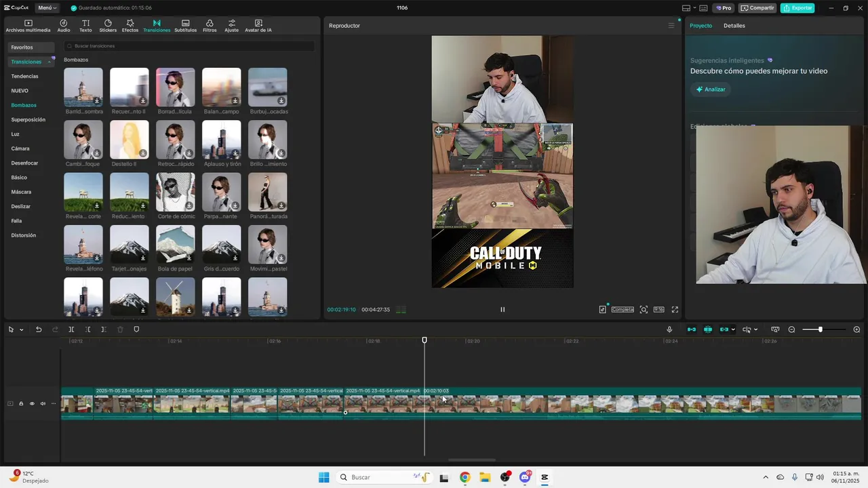The image size is (868, 488).
Task: Click the timeline playhead marker
Action: (425, 340)
